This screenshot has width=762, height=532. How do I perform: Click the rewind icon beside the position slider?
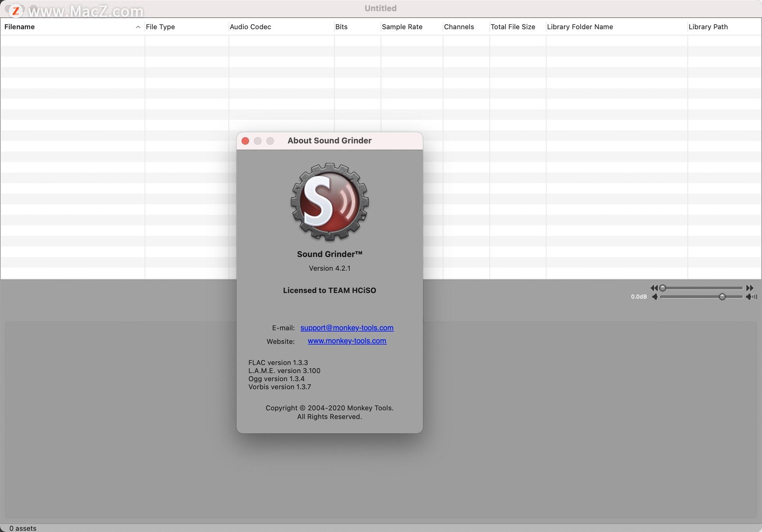tap(654, 288)
